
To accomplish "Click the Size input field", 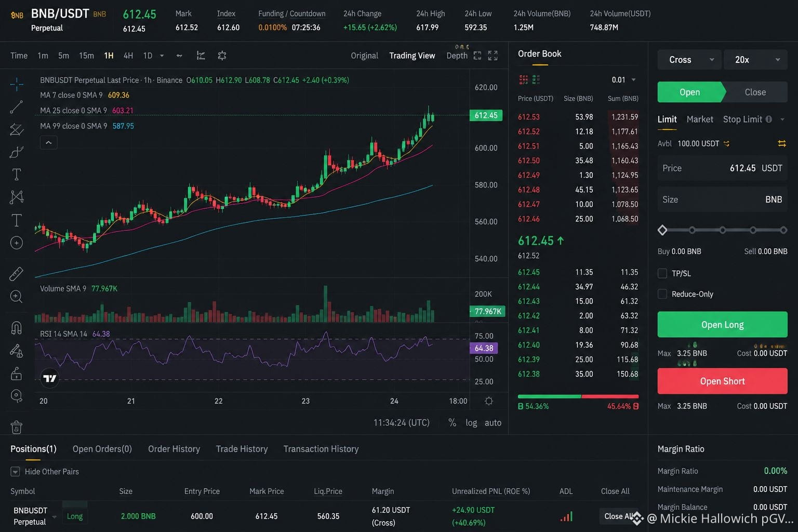I will 723,199.
